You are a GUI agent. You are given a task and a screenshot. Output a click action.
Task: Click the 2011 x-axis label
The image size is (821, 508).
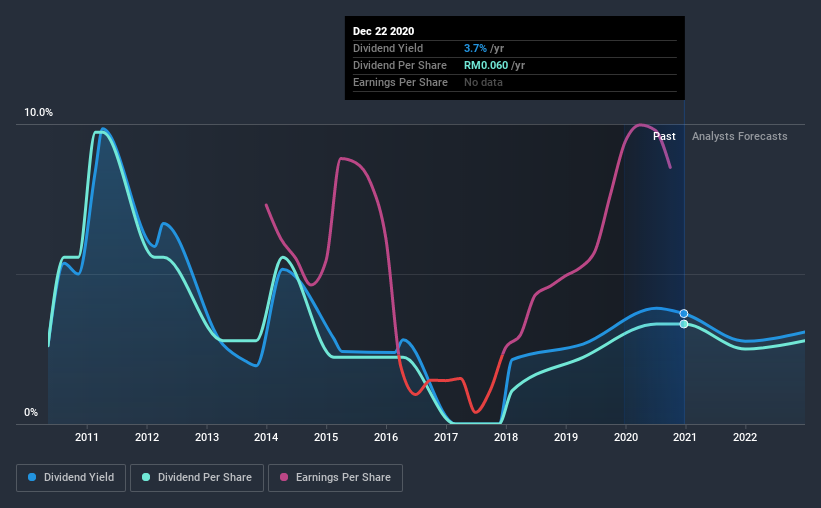[x=86, y=437]
